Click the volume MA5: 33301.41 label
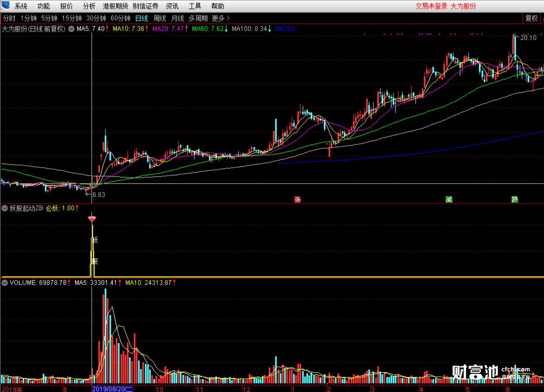This screenshot has height=392, width=544. point(98,282)
